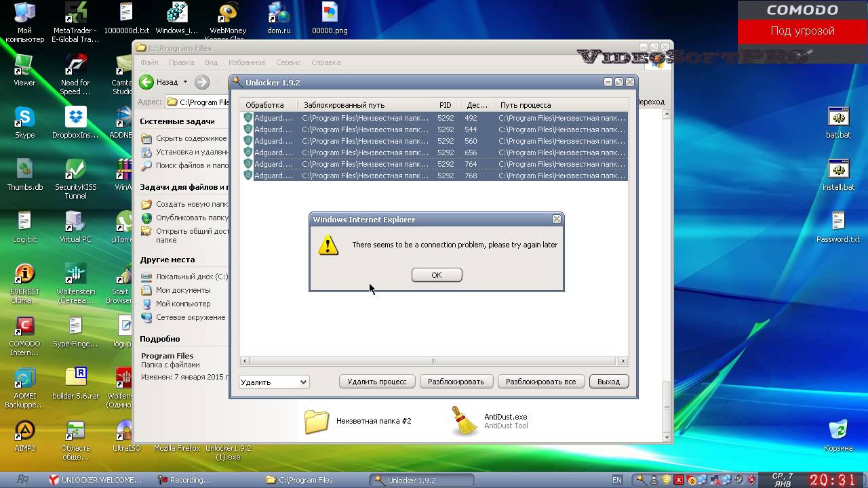Open the Удалить action dropdown in Unlocker

pyautogui.click(x=274, y=382)
